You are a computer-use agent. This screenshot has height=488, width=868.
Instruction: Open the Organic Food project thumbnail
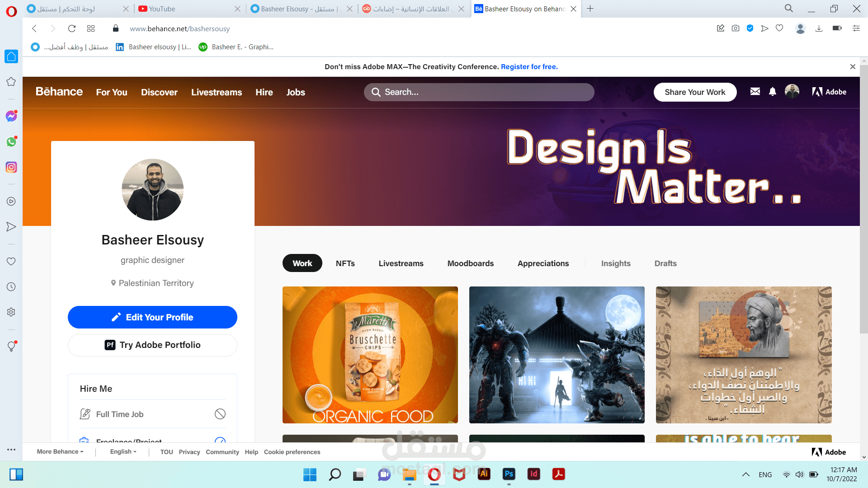pyautogui.click(x=370, y=355)
